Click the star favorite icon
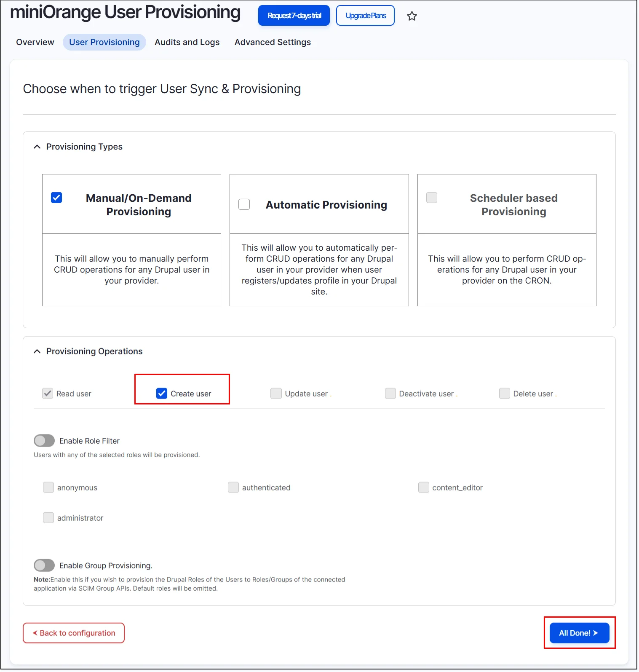639x672 pixels. [412, 16]
